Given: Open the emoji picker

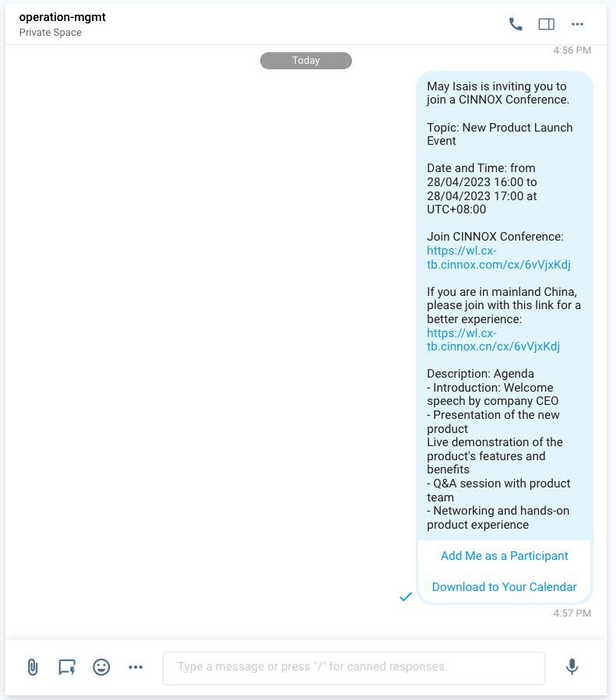Looking at the screenshot, I should click(x=101, y=667).
